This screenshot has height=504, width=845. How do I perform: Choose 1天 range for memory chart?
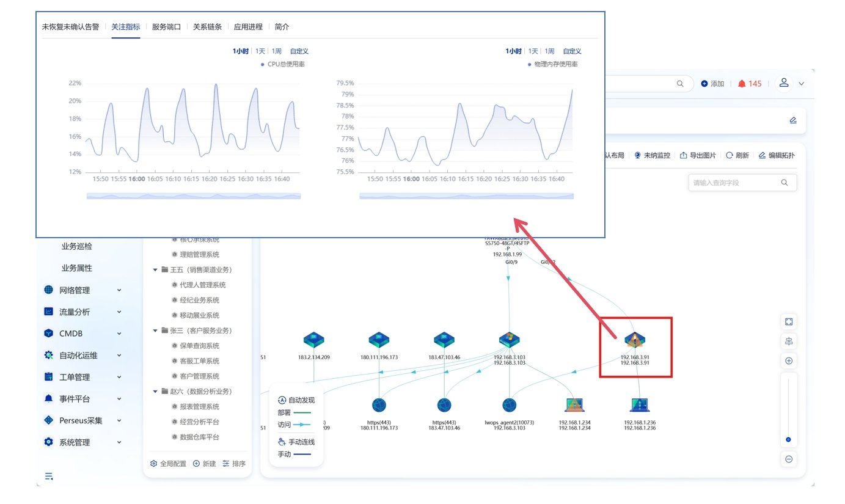pos(533,51)
